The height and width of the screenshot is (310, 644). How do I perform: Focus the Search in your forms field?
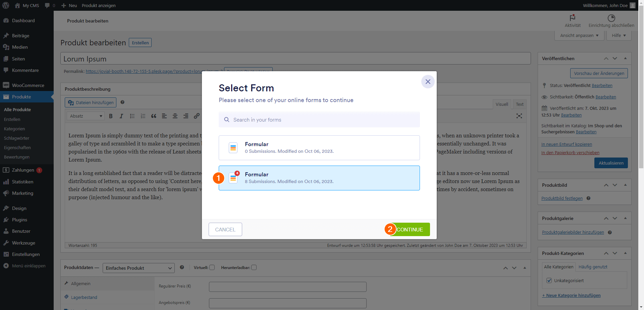(x=319, y=120)
